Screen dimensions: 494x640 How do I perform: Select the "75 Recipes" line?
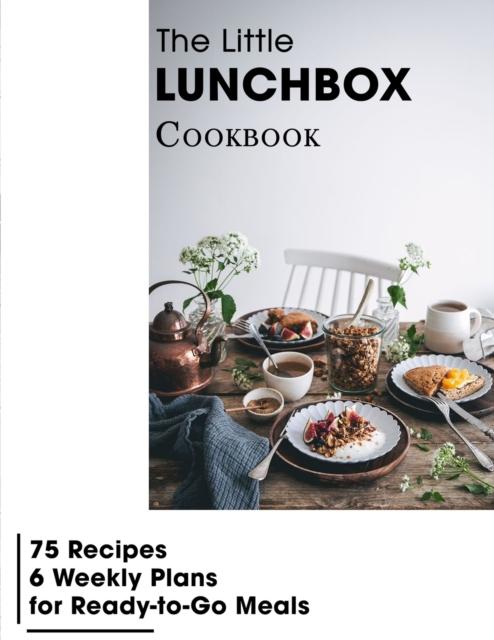point(98,549)
